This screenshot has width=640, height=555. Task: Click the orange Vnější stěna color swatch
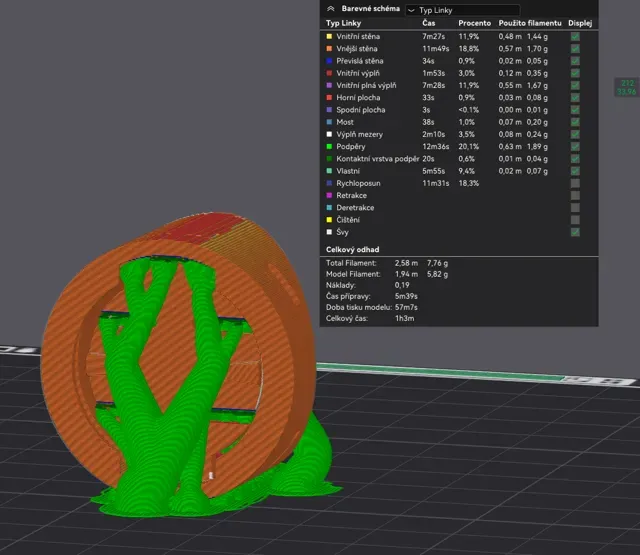coord(329,49)
